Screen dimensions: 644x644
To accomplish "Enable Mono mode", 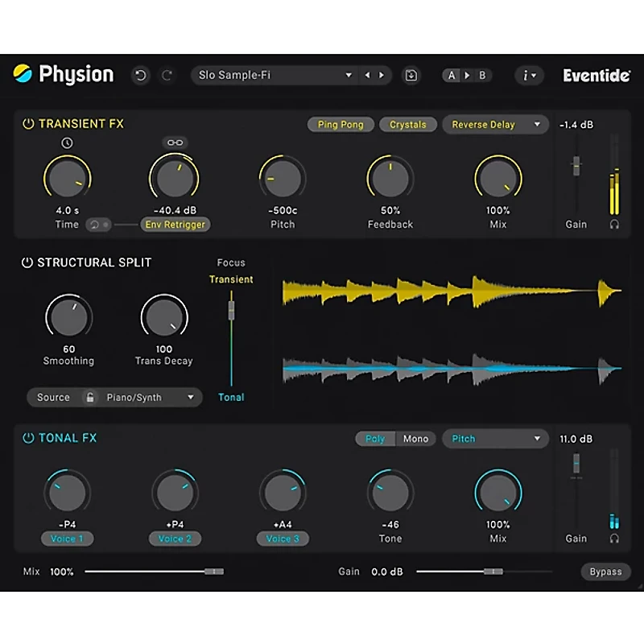I will click(415, 439).
